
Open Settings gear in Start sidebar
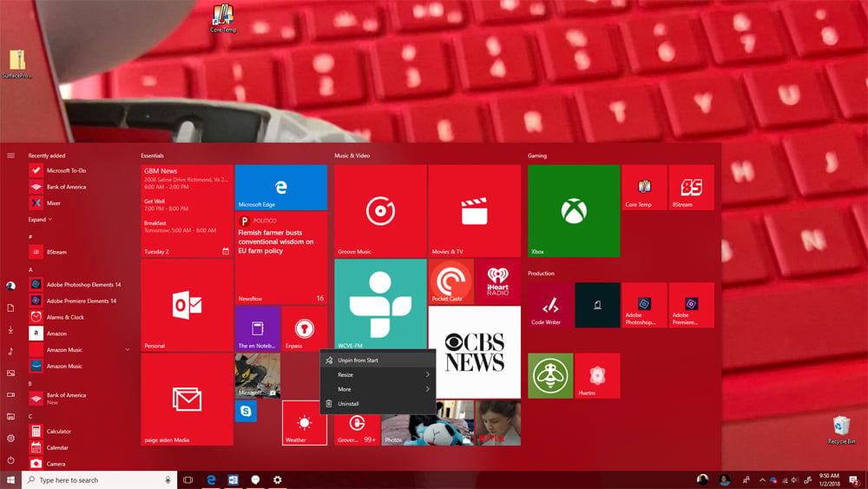[10, 438]
